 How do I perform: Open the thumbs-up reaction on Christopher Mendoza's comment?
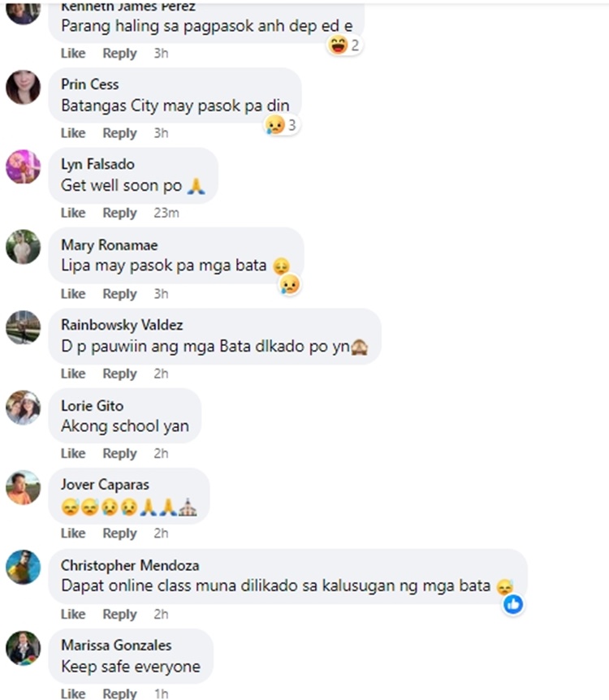tap(513, 604)
